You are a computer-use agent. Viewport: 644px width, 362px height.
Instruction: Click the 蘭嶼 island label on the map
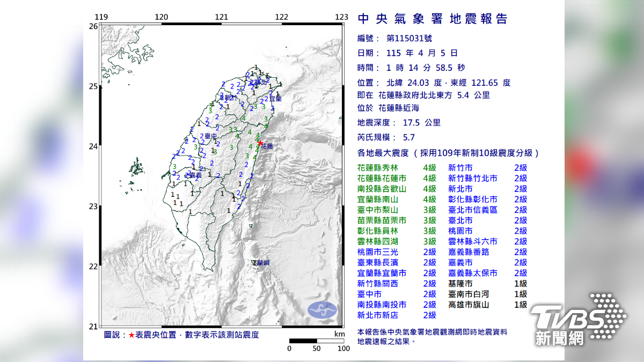(x=262, y=263)
